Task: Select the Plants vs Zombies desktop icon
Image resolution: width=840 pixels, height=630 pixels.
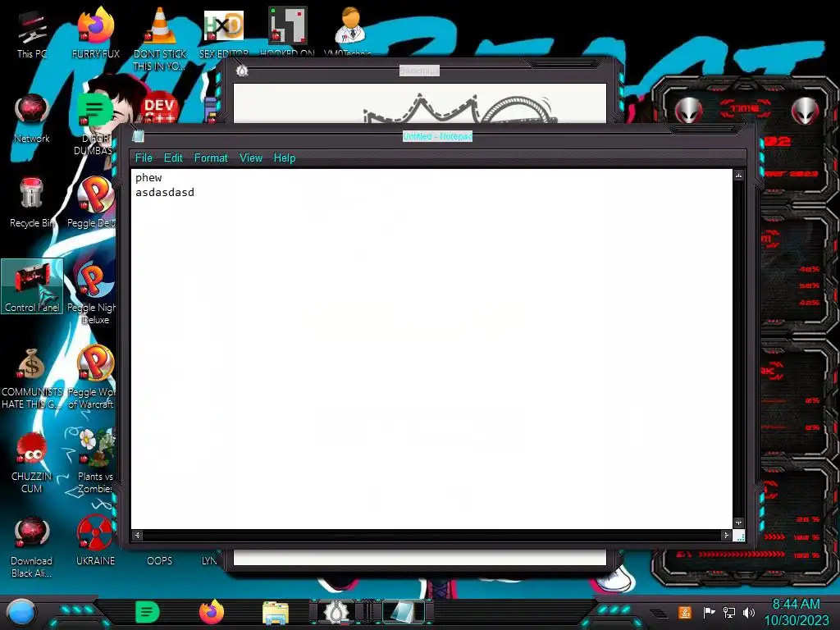Action: 95,461
